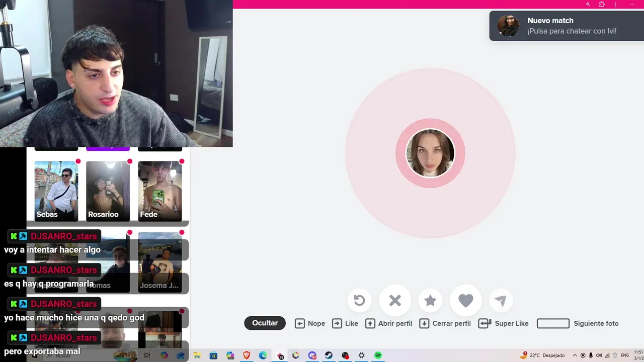
Task: Click the "Like" shortcut label
Action: click(x=352, y=323)
